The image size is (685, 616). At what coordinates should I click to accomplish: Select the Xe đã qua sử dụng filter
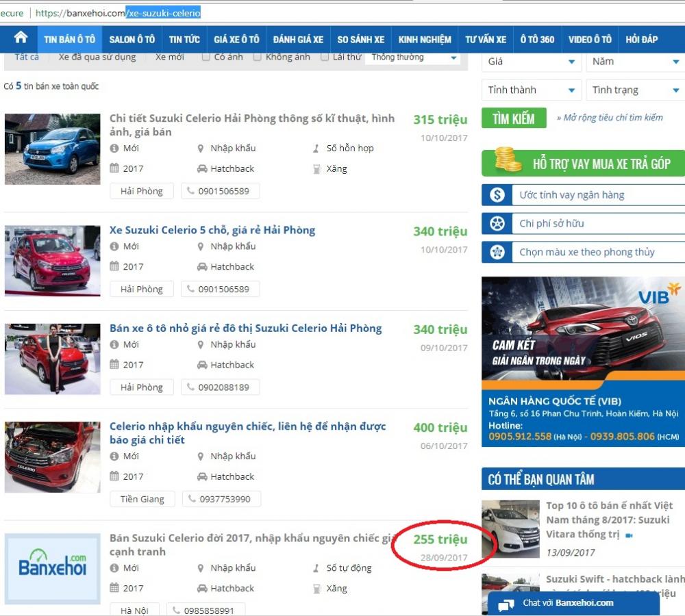click(x=97, y=57)
